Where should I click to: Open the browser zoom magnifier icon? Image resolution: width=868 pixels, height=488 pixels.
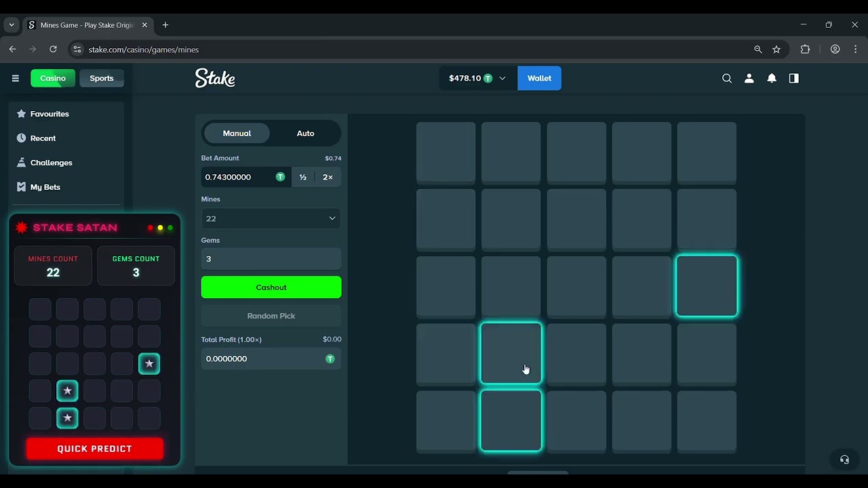[758, 49]
